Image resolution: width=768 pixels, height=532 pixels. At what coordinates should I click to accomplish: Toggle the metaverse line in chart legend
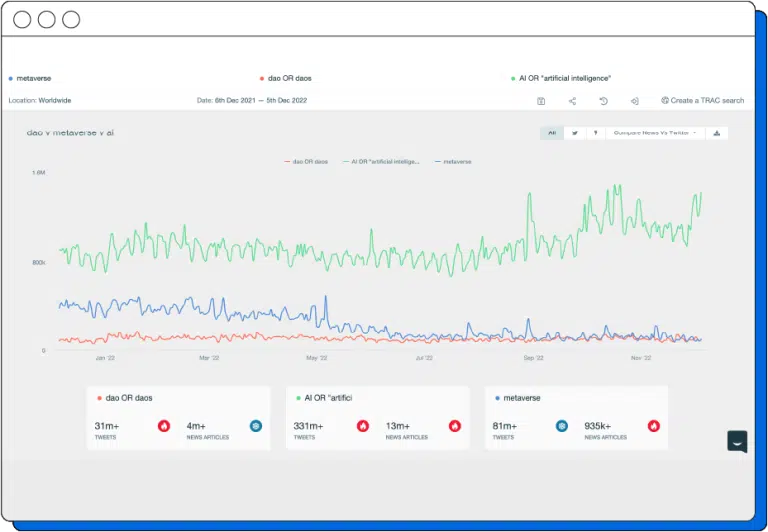point(454,161)
